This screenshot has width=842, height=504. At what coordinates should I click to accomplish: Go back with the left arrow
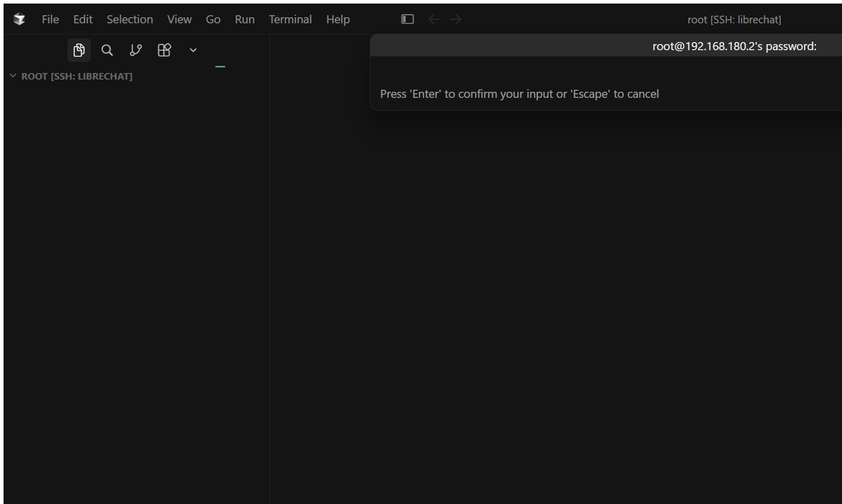(434, 19)
